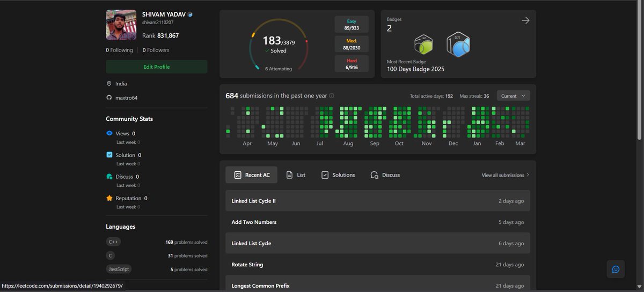Open the maxtro64 GitHub link
Image resolution: width=644 pixels, height=292 pixels.
126,98
